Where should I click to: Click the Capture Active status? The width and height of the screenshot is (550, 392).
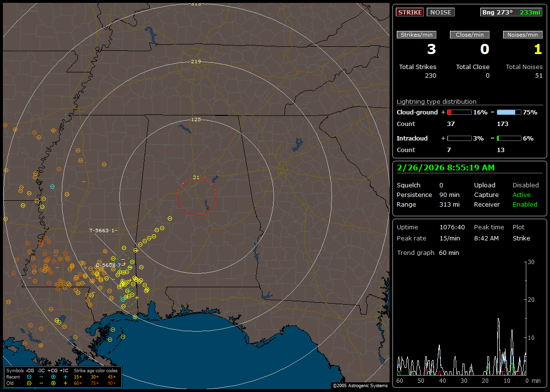pos(521,195)
